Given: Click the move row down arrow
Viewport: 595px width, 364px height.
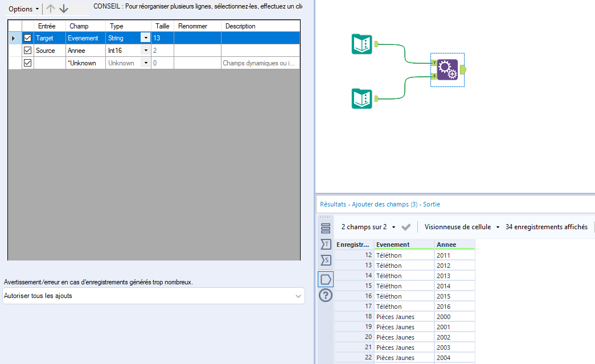Looking at the screenshot, I should tap(64, 9).
